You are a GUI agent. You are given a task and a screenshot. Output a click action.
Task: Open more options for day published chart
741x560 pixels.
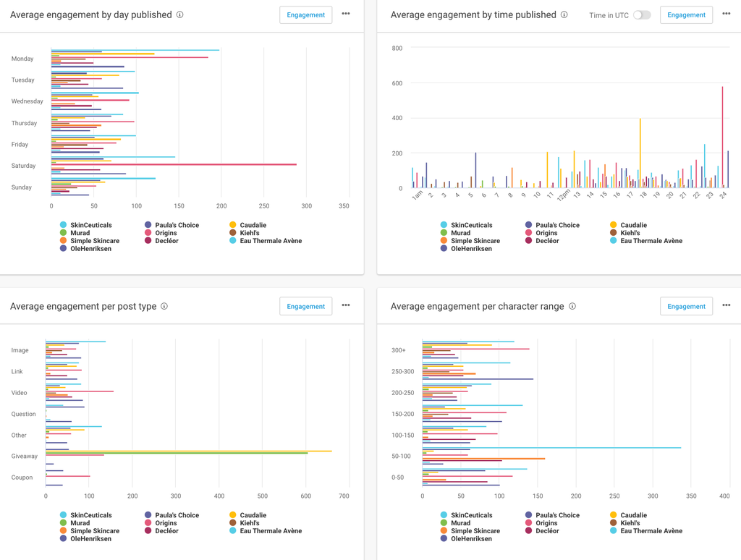[x=346, y=14]
